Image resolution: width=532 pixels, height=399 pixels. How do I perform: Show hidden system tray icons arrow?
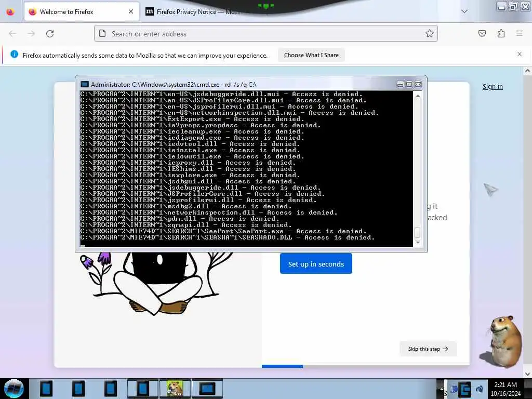(x=442, y=389)
